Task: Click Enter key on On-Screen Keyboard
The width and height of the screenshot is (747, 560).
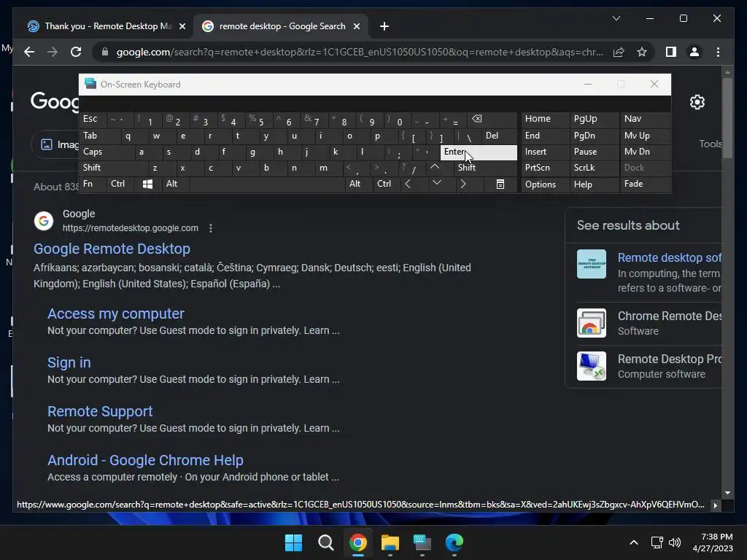Action: [x=479, y=152]
